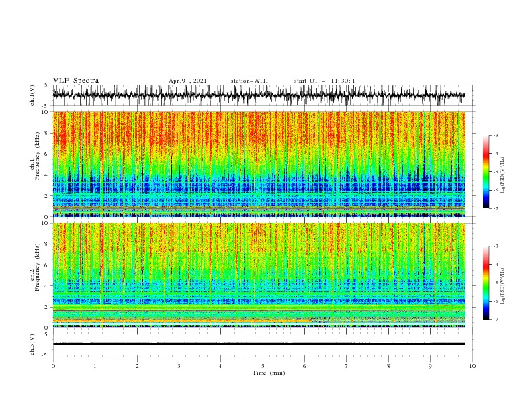Click time-axis tick label "9"
The width and height of the screenshot is (532, 411).
[x=430, y=366]
